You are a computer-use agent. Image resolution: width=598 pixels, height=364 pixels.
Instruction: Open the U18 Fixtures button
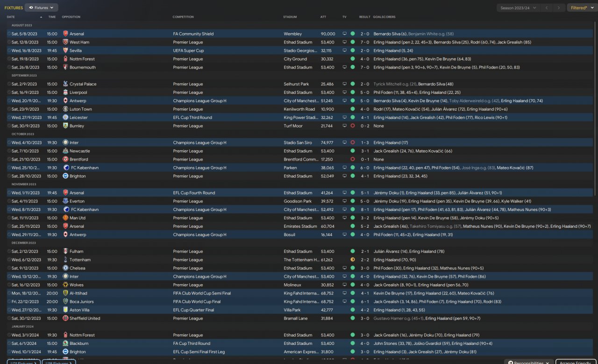click(58, 362)
